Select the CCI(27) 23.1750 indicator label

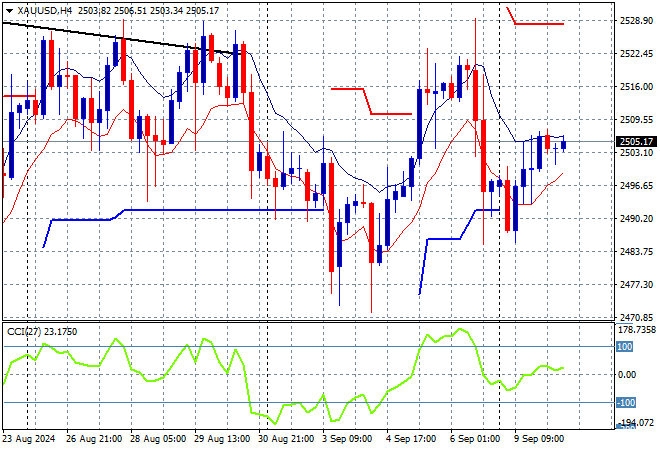pyautogui.click(x=42, y=332)
